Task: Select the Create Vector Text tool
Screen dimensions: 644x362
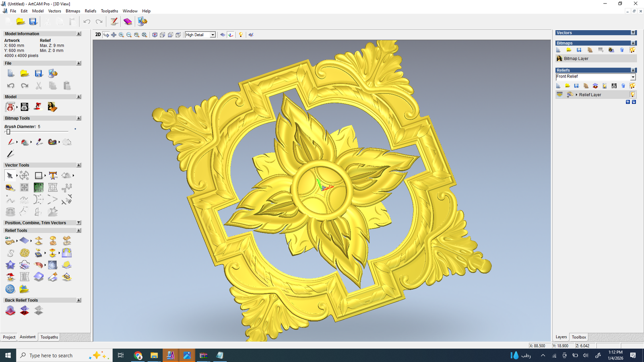Action: point(53,175)
